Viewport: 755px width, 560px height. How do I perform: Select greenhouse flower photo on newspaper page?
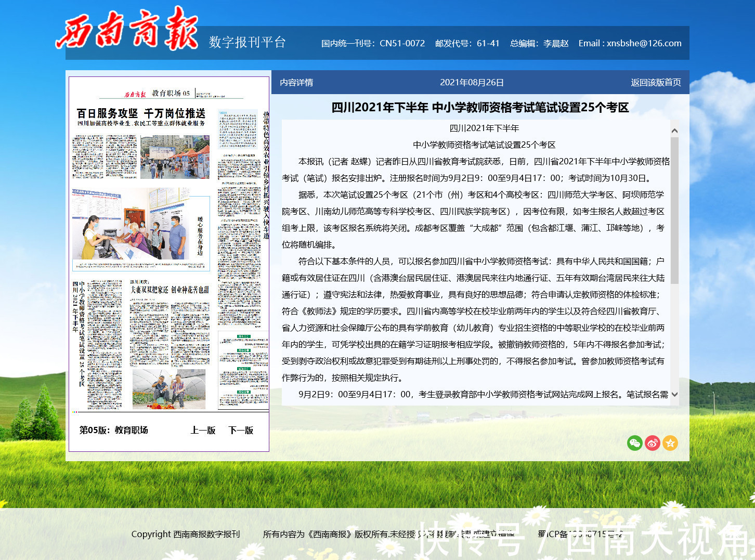169,388
